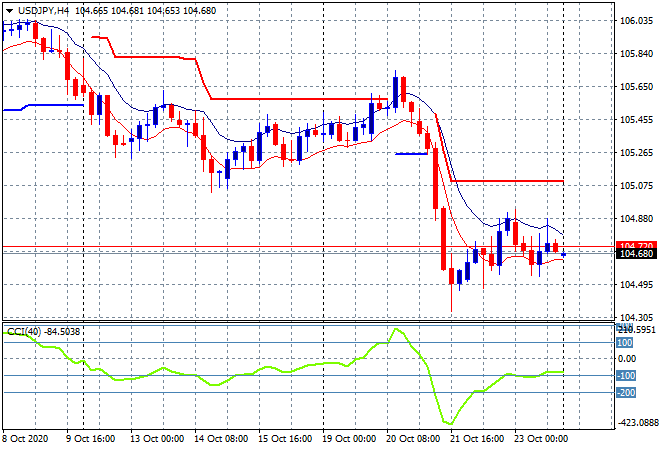Click the 105.840 price axis label

(x=636, y=53)
